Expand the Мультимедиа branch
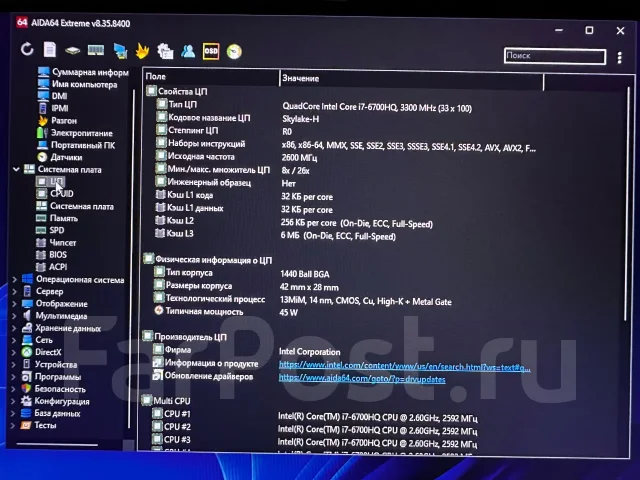Viewport: 640px width, 480px height. pos(15,316)
